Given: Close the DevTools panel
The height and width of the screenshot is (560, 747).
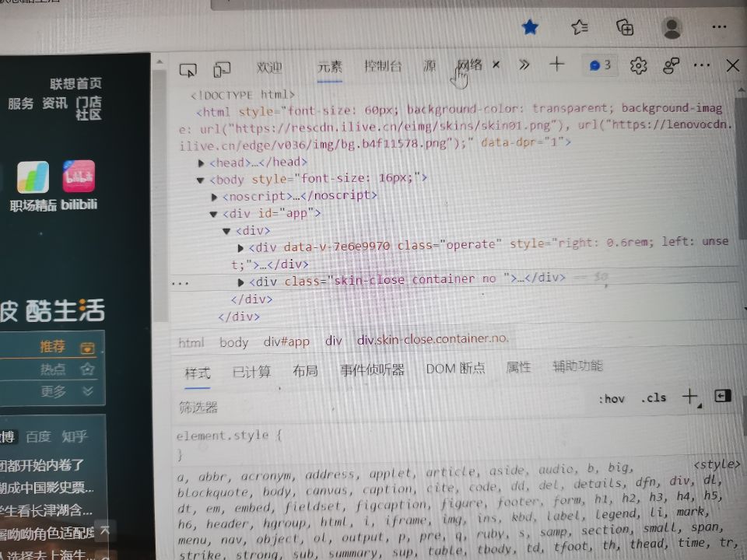Looking at the screenshot, I should [733, 65].
